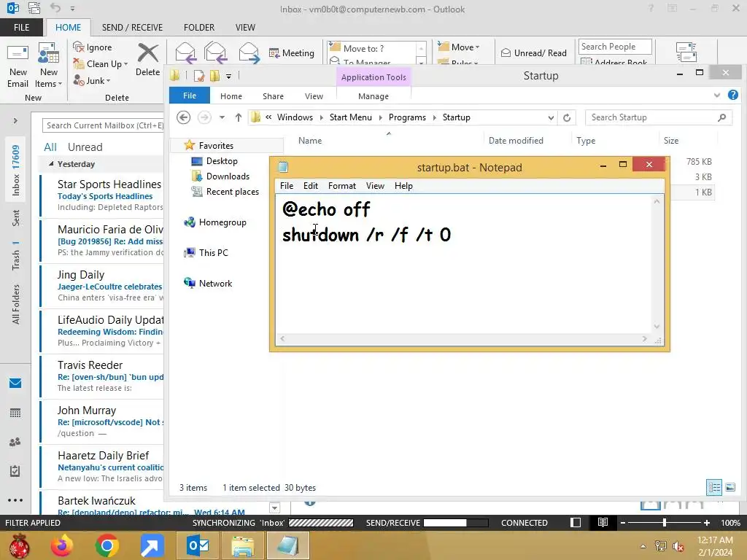This screenshot has width=747, height=560.
Task: Open Explorer address bar history dropdown
Action: (551, 117)
